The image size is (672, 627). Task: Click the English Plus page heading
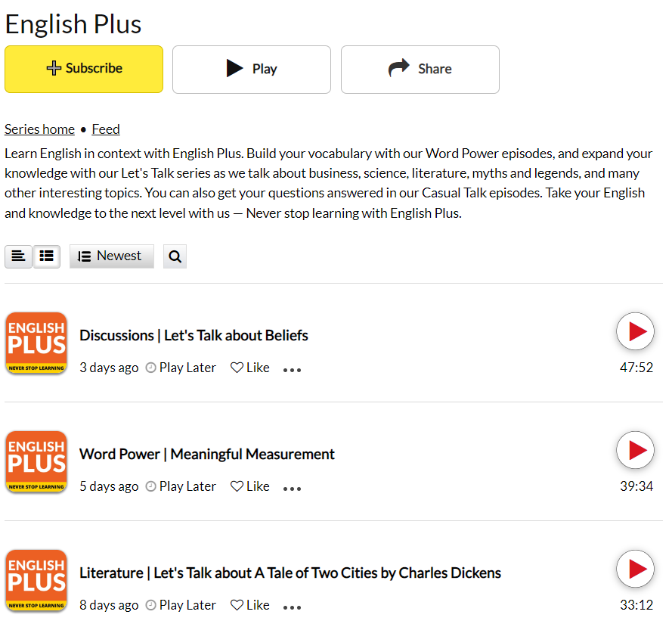coord(73,24)
